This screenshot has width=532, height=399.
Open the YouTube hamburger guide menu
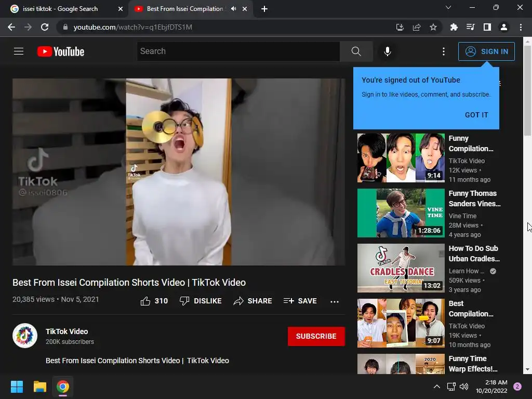point(19,51)
